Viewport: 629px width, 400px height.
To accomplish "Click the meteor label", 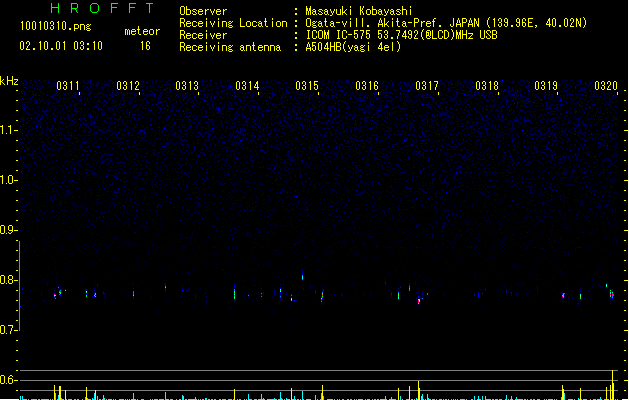I will pos(142,31).
